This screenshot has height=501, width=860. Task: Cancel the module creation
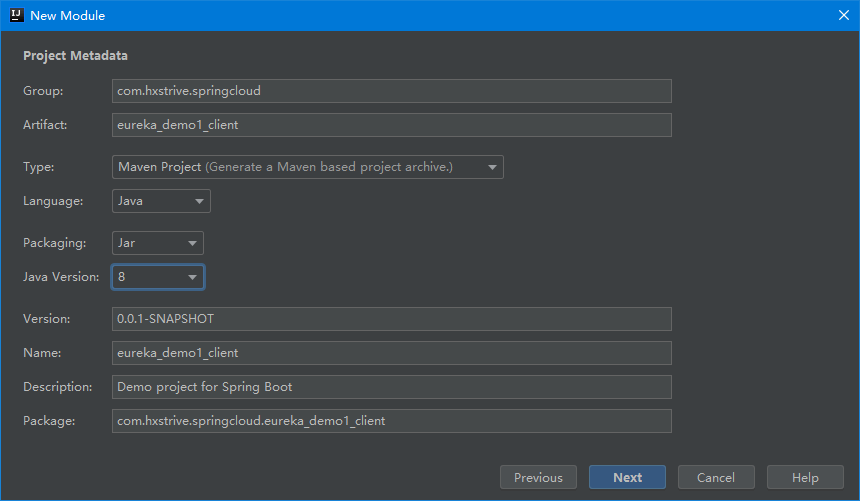pyautogui.click(x=716, y=477)
